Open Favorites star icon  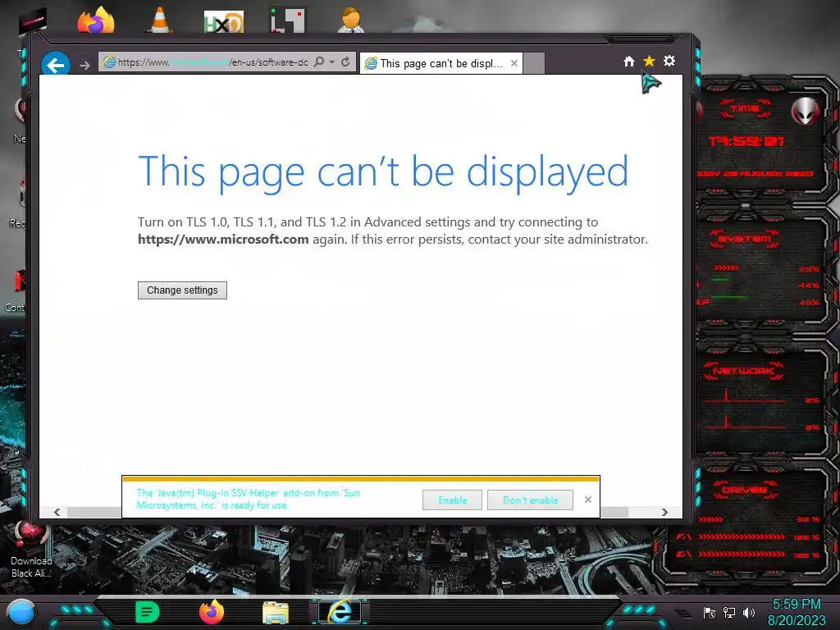pyautogui.click(x=649, y=61)
